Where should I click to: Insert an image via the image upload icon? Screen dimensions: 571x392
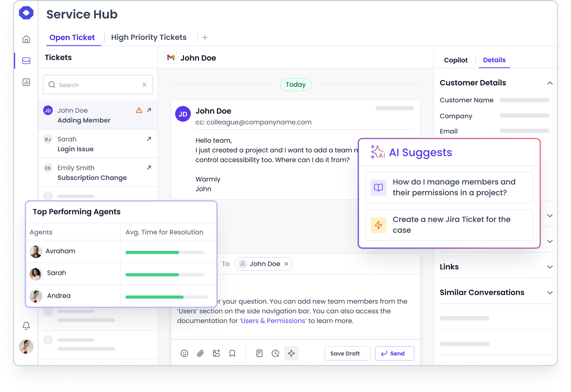click(x=216, y=353)
